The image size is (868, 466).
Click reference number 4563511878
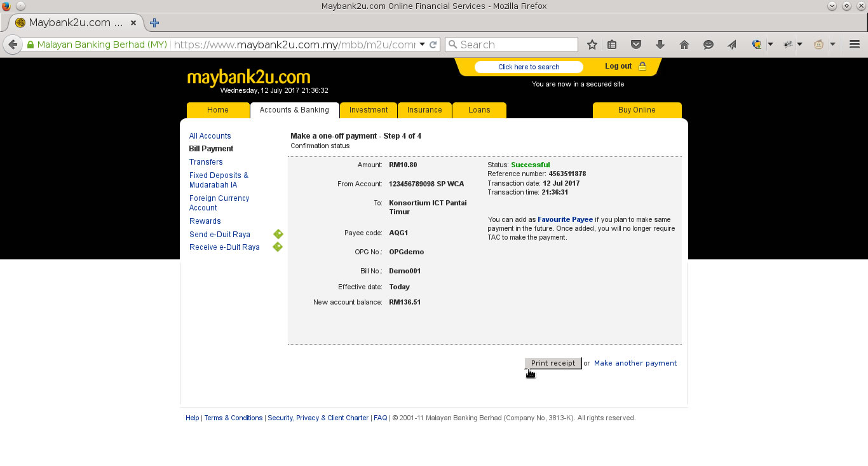pos(567,174)
